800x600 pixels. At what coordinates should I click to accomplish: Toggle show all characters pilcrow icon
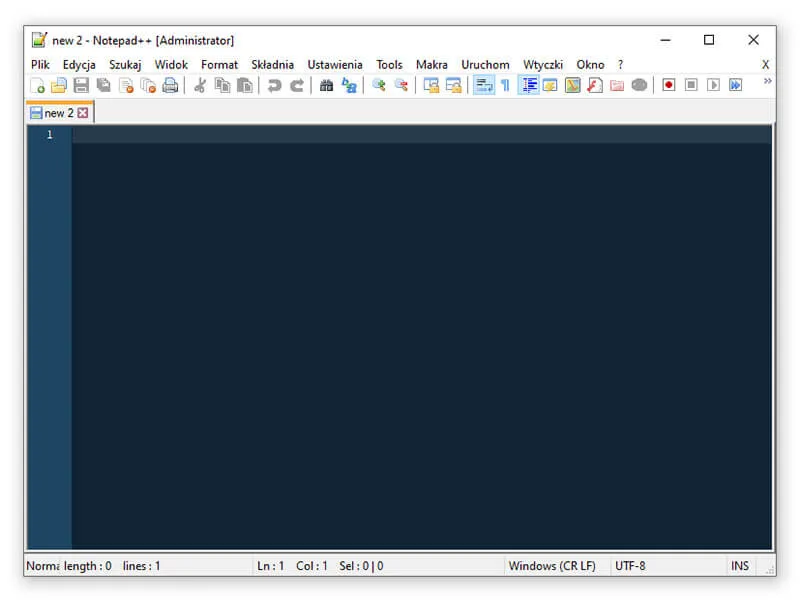tap(505, 86)
